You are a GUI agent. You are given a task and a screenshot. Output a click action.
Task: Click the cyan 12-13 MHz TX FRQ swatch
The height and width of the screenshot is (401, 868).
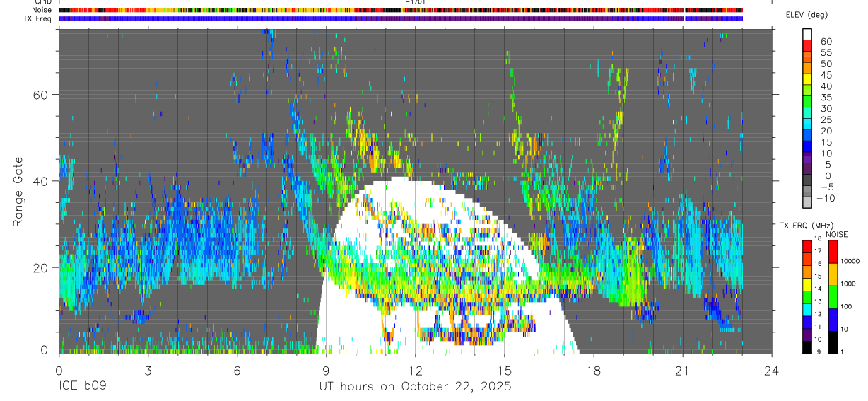coord(807,310)
